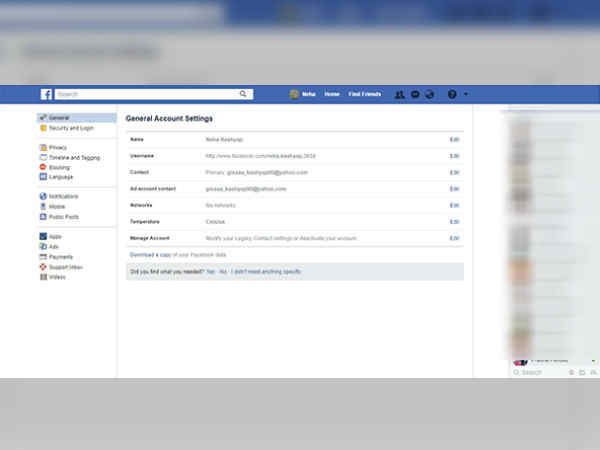Answer No to find-what-you-needed prompt
The image size is (600, 450).
[223, 271]
